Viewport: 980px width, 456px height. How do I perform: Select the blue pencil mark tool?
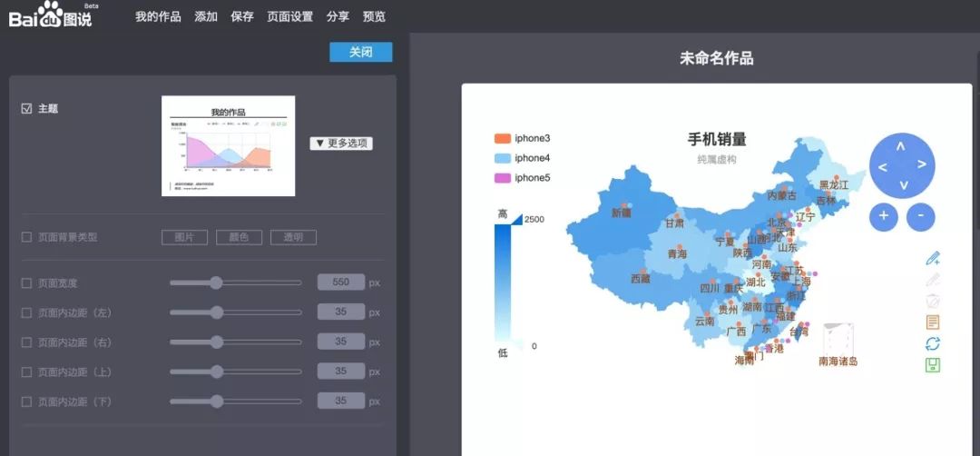(x=933, y=258)
